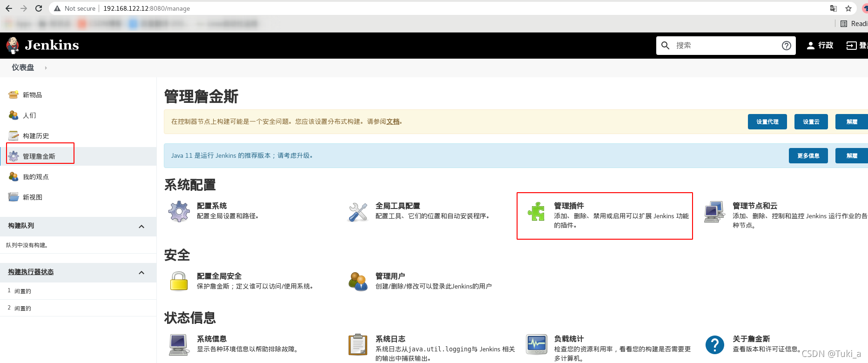Click the 更多信息 button
The image size is (868, 363).
click(808, 155)
